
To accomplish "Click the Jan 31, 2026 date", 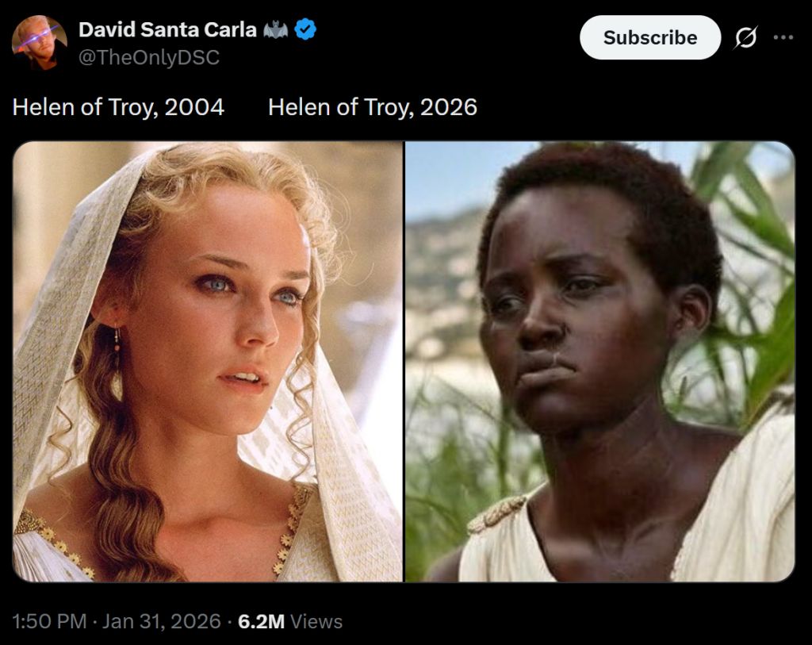I will pyautogui.click(x=161, y=621).
